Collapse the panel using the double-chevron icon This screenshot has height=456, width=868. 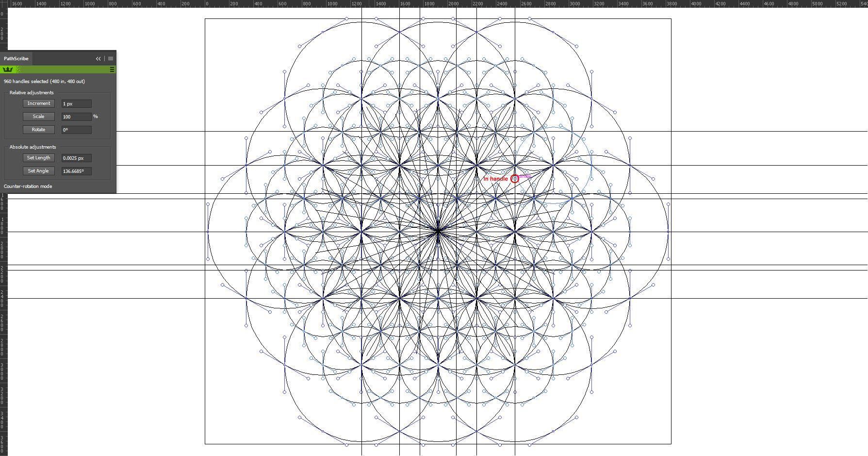98,58
